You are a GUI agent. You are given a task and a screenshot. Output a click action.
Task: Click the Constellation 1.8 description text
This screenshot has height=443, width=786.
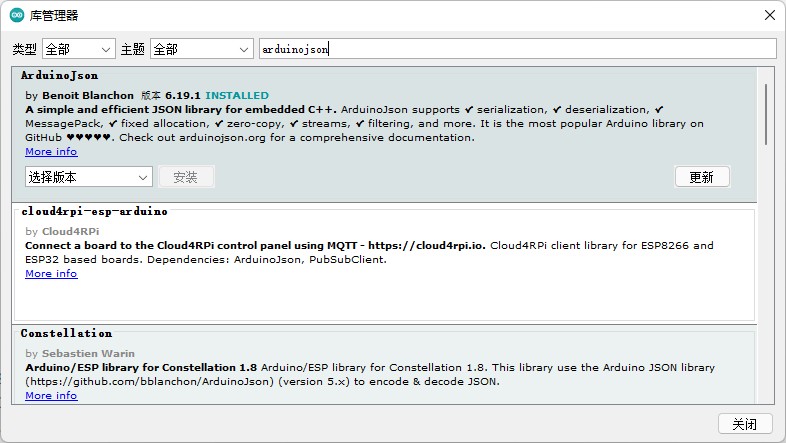(370, 374)
